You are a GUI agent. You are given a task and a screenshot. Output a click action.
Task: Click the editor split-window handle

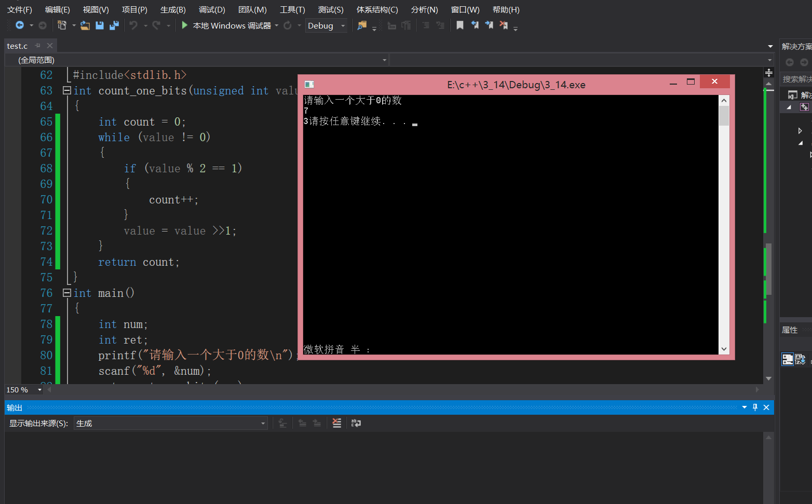tap(769, 72)
